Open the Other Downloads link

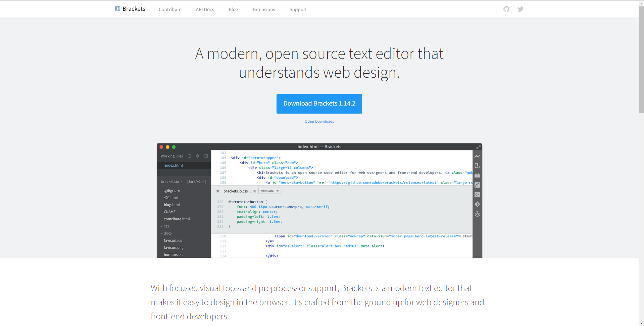point(319,121)
